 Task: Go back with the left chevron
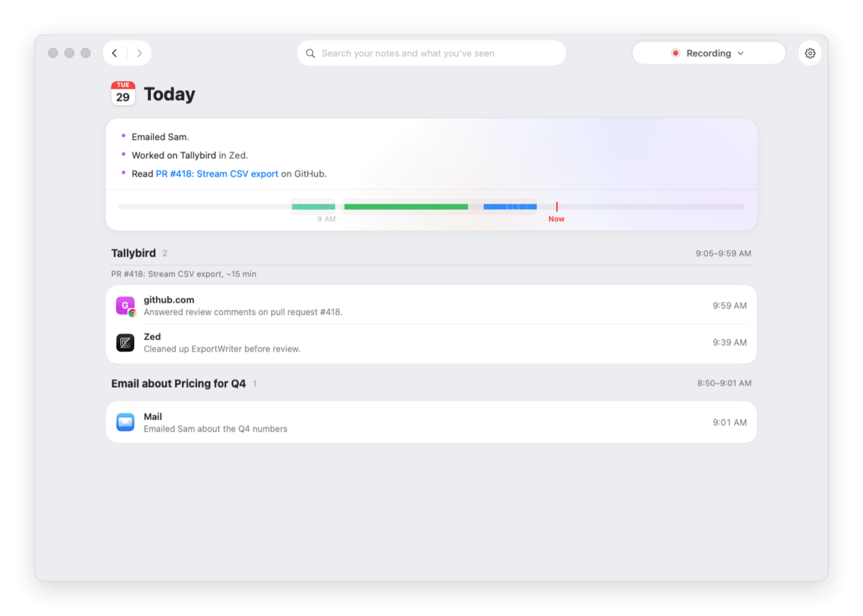click(x=114, y=53)
